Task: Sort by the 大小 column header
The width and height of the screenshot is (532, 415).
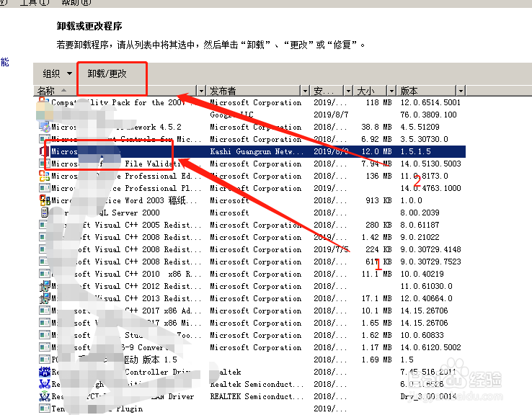Action: click(x=371, y=91)
